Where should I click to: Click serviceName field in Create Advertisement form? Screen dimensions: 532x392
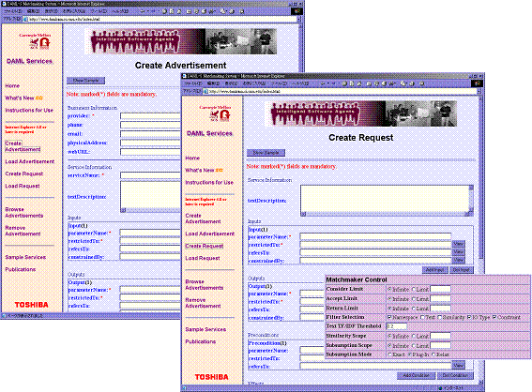point(150,175)
